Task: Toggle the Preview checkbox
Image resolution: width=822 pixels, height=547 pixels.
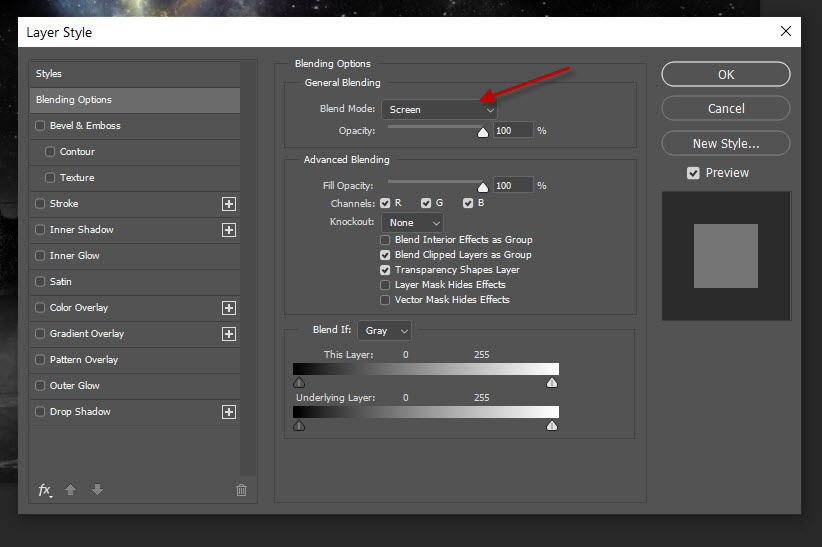Action: (x=693, y=173)
